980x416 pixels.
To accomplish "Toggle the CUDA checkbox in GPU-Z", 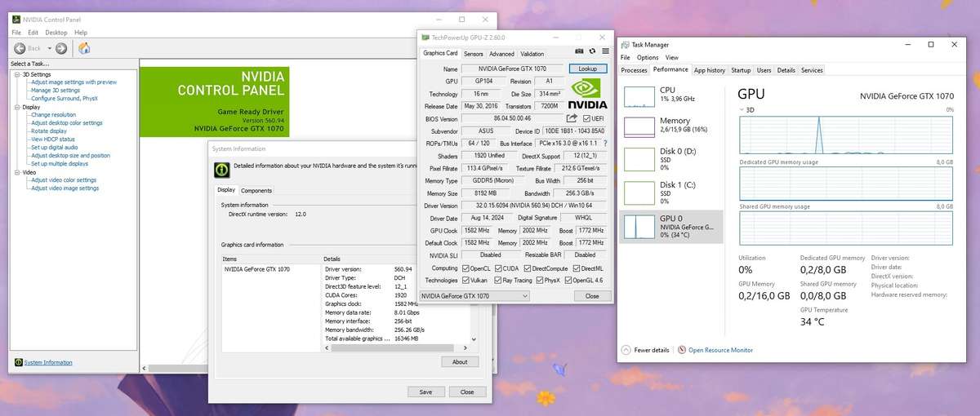I will [x=497, y=268].
